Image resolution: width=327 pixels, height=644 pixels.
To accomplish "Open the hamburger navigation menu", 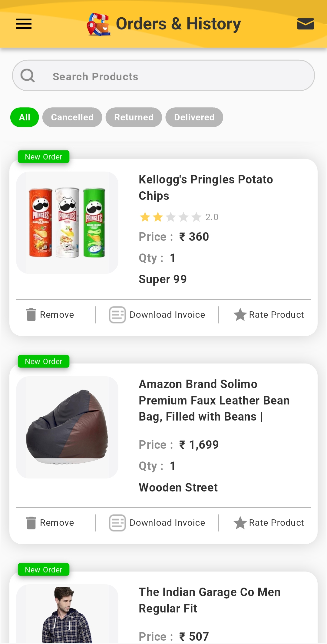I will pyautogui.click(x=24, y=24).
